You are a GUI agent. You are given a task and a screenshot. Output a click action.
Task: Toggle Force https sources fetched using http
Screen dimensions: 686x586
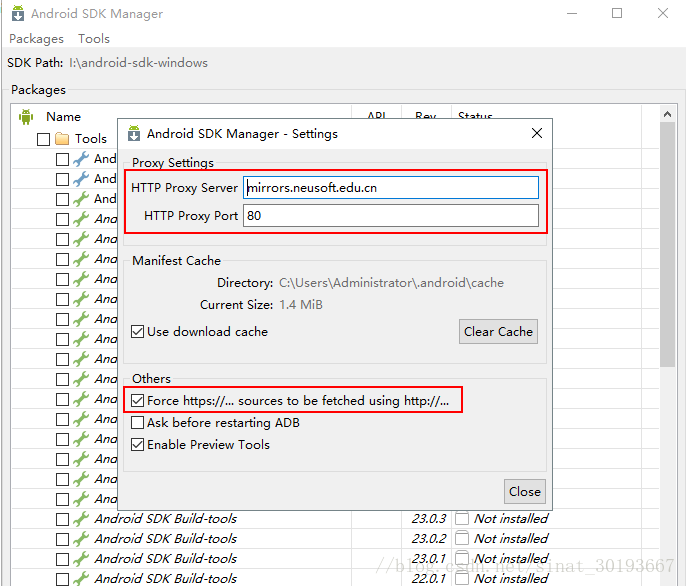click(x=137, y=400)
